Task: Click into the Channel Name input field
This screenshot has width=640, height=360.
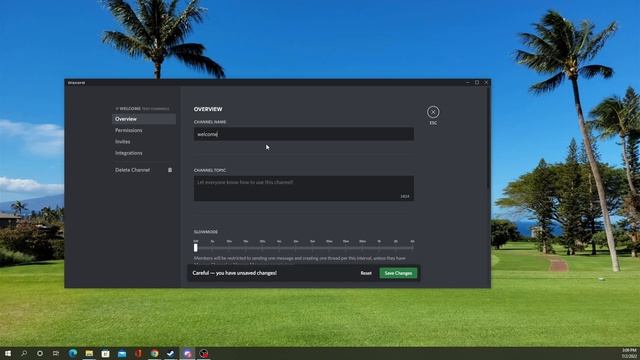Action: coord(304,134)
